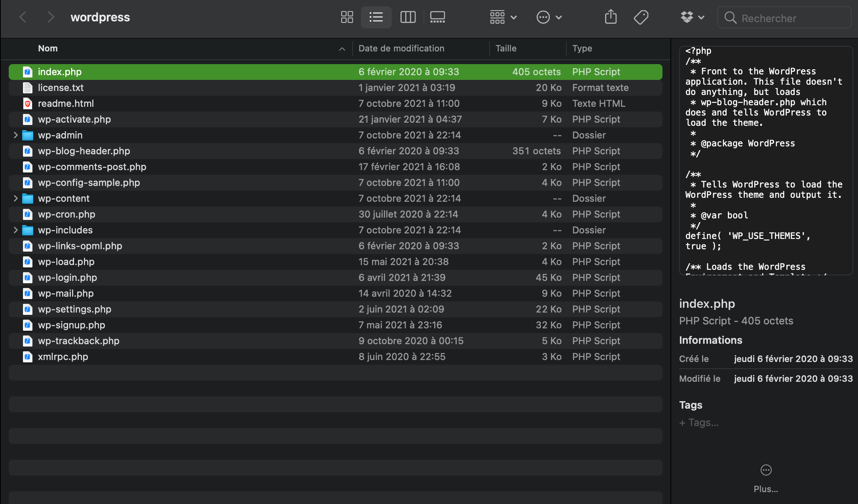Go forward with the right arrow
Screen dimensions: 858x504
50,17
